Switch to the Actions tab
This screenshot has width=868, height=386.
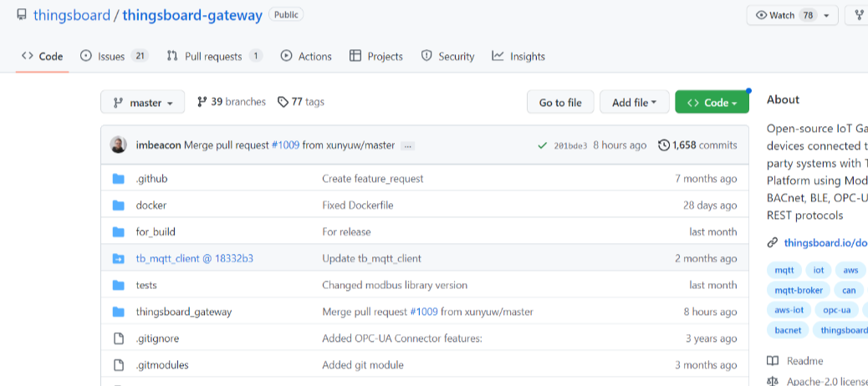coord(306,57)
